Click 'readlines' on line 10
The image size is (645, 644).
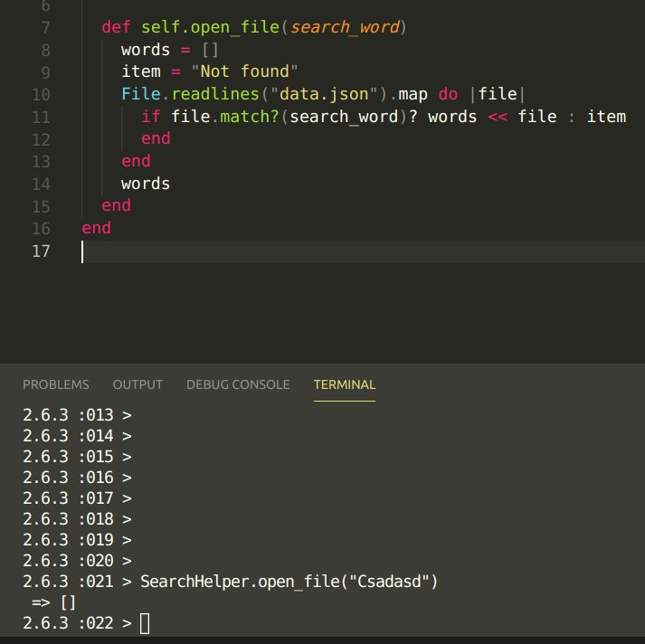coord(215,94)
